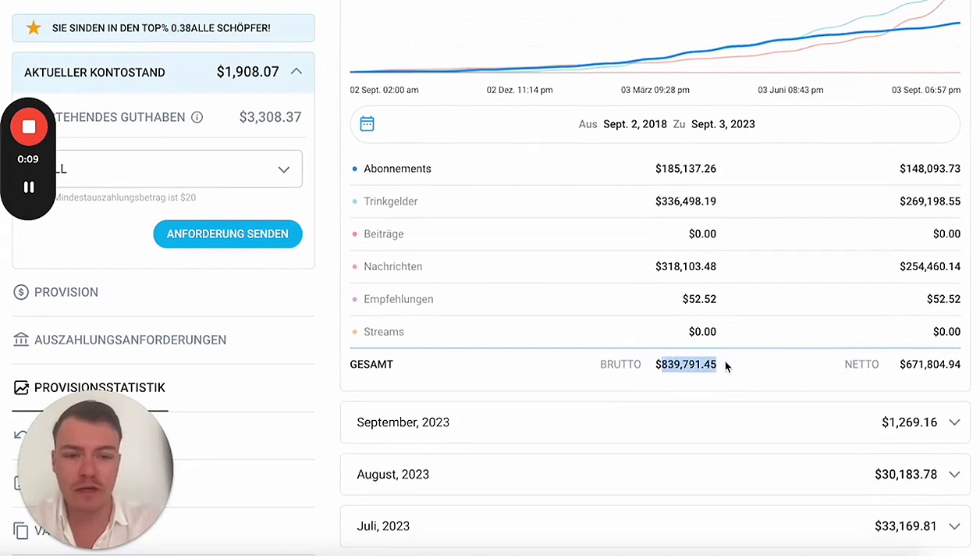Collapse the Aktueller Kontostand panel
This screenshot has width=980, height=556.
[x=296, y=72]
